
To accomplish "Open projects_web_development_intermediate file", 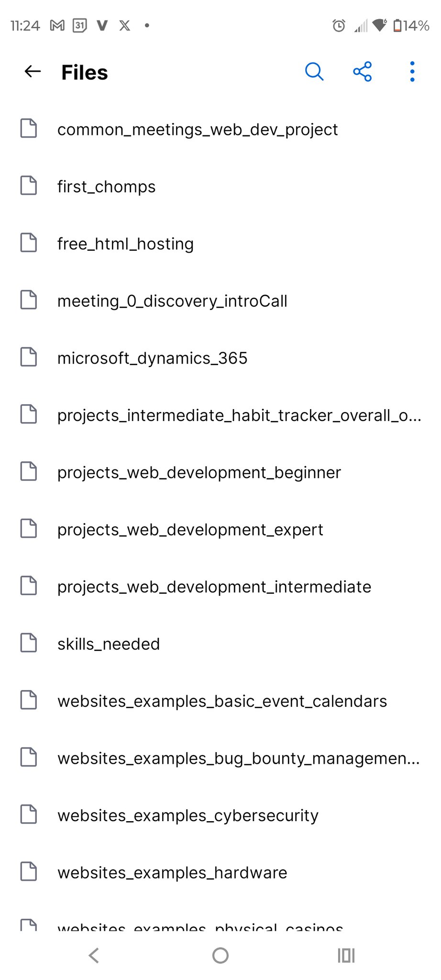I will click(214, 587).
